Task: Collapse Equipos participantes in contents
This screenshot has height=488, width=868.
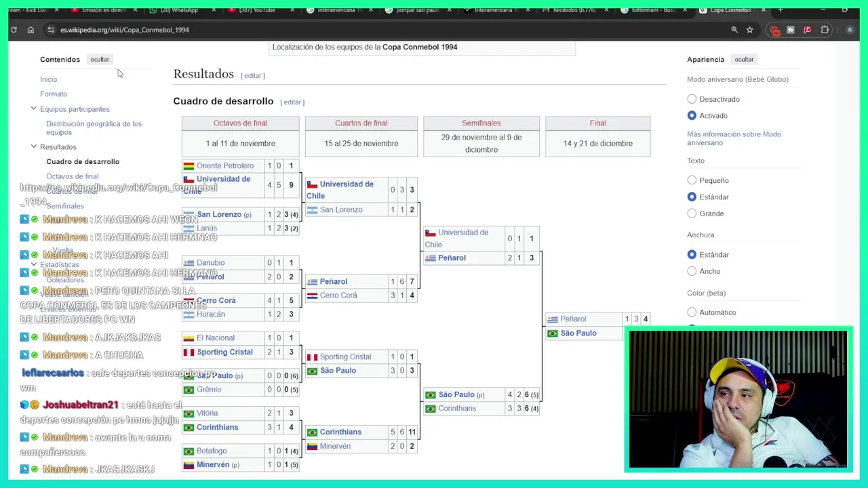Action: point(33,108)
